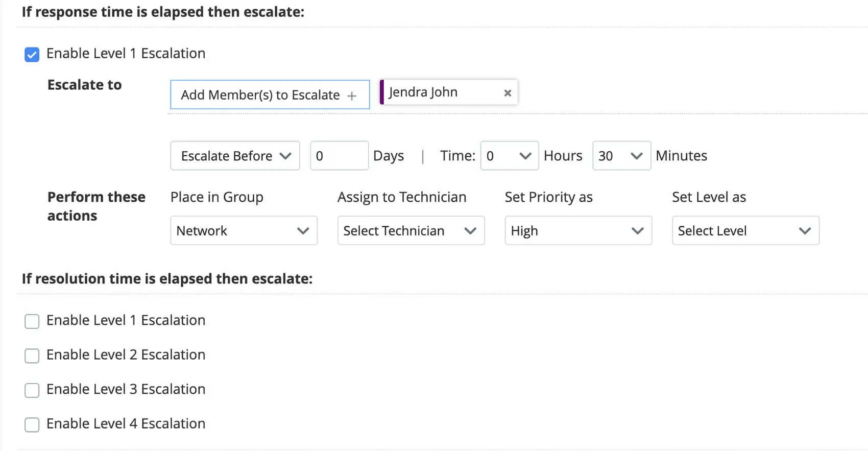Click the Enable Level 4 Escalation label text
Viewport: 868px width, 451px height.
[126, 424]
